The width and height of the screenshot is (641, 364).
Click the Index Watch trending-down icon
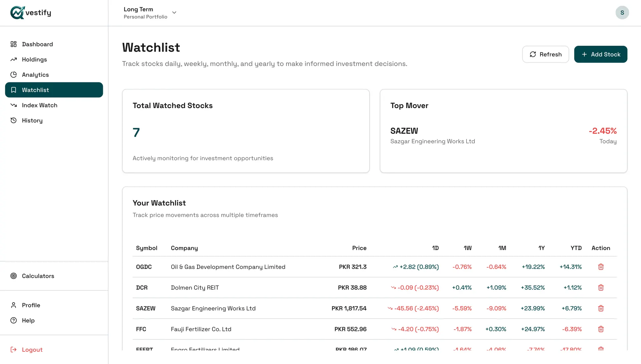[x=14, y=105]
